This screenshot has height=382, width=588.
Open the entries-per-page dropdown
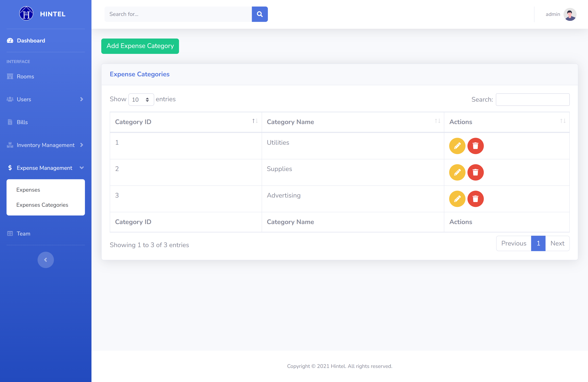(141, 100)
